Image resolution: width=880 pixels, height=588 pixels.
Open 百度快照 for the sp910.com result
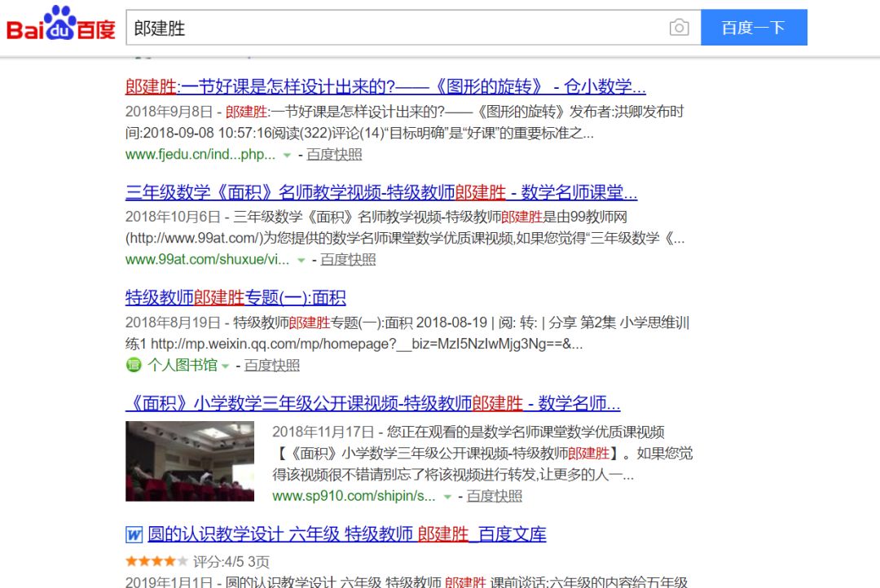(495, 496)
